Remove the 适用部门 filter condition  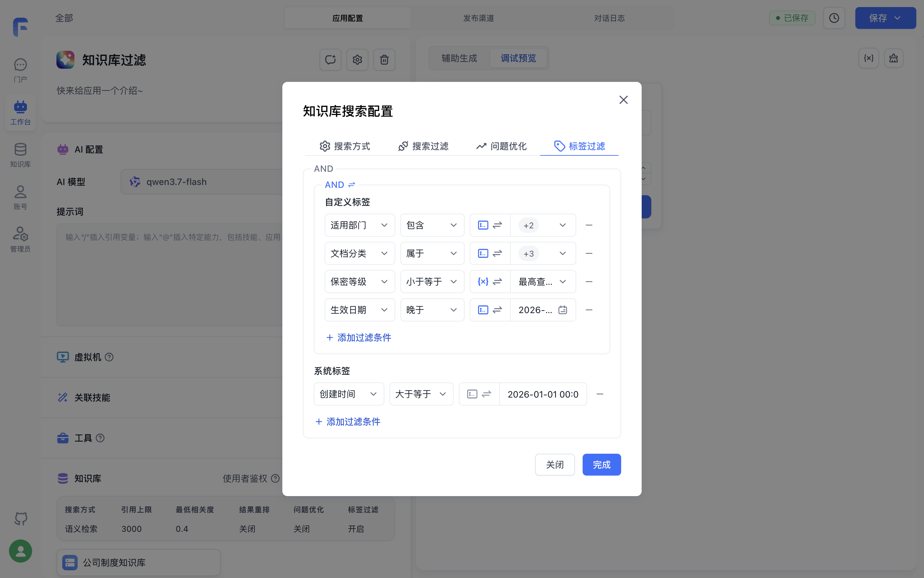[x=589, y=225]
